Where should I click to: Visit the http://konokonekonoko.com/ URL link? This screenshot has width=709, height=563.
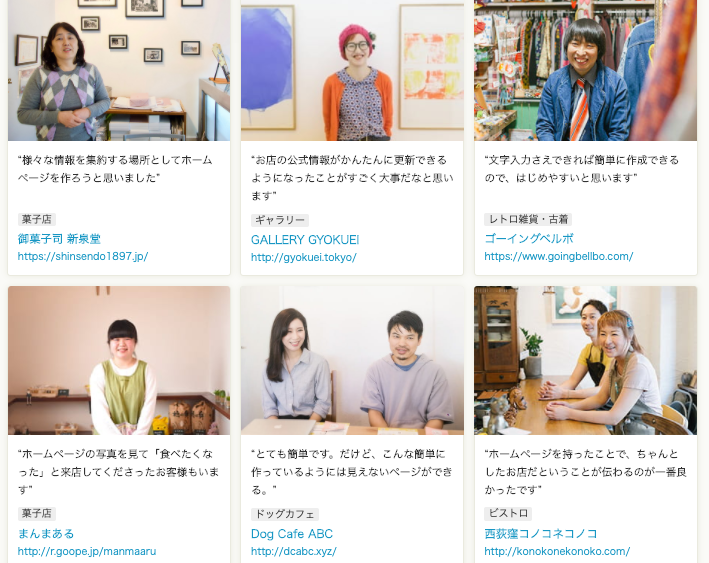click(x=557, y=551)
